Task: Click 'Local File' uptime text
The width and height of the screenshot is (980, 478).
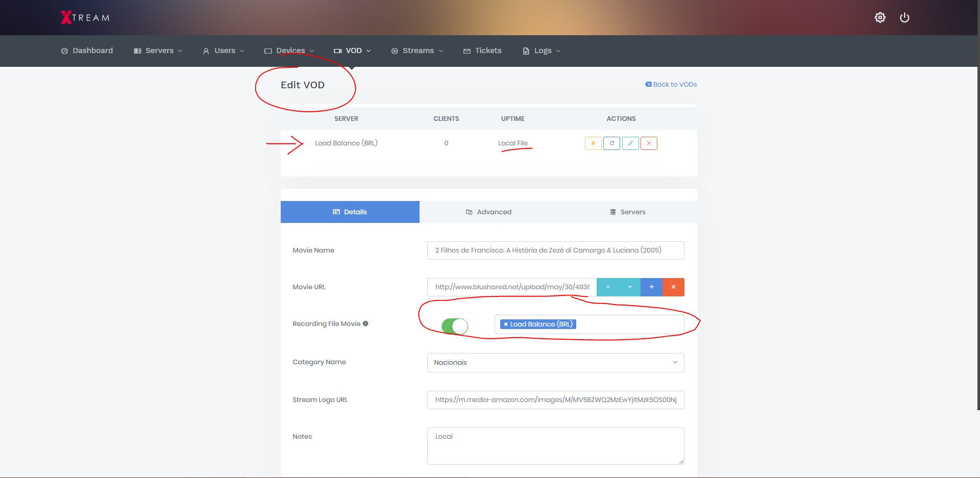Action: point(512,143)
